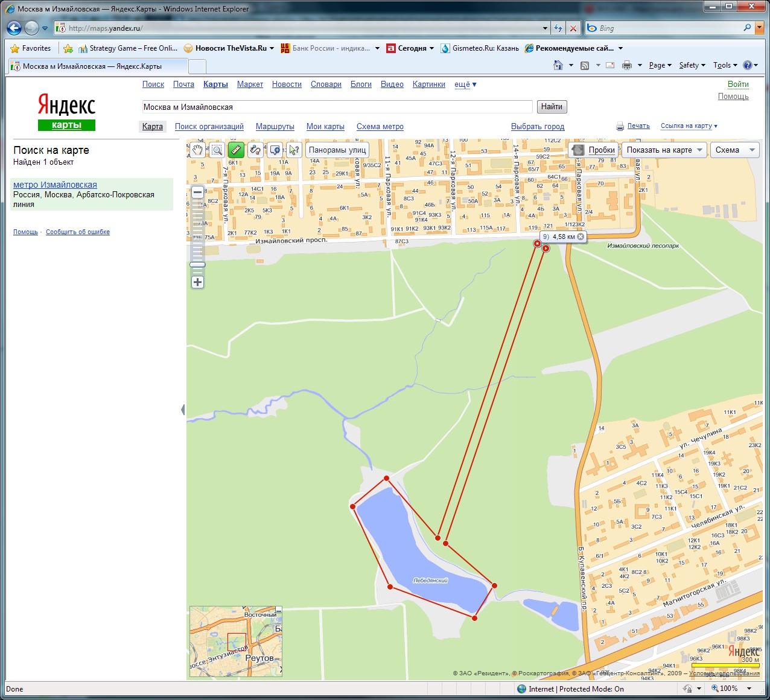
Task: Click the browser Back button
Action: point(14,28)
